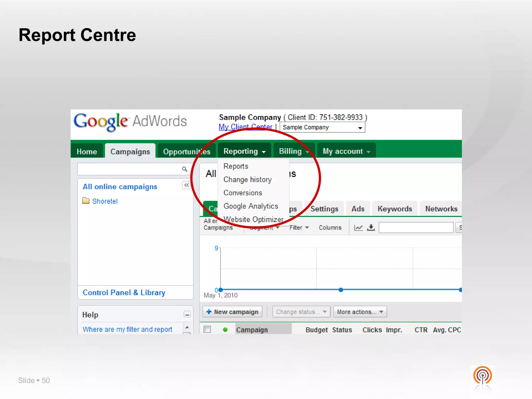This screenshot has height=399, width=532.
Task: Open the Sample Company account dropdown
Action: (322, 127)
